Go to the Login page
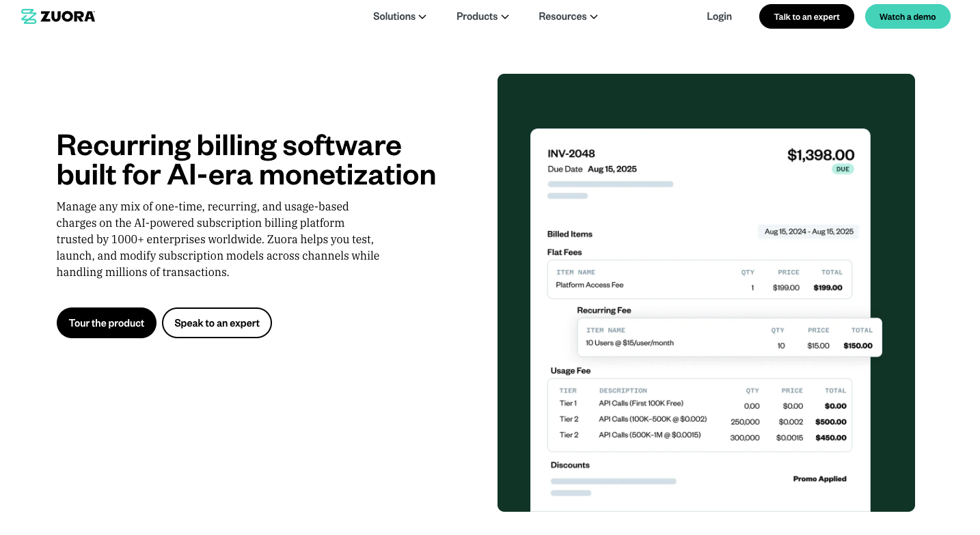Viewport: 980px width, 535px height. [719, 16]
